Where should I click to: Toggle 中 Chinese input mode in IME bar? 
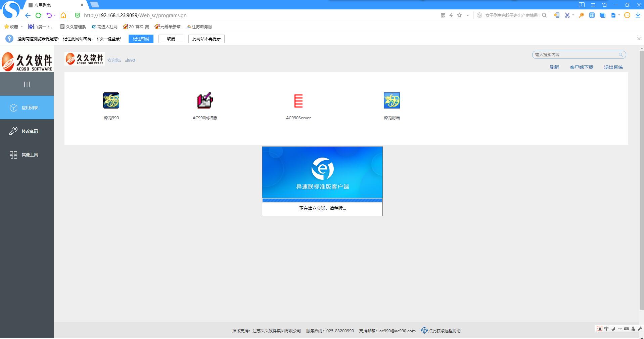[606, 329]
